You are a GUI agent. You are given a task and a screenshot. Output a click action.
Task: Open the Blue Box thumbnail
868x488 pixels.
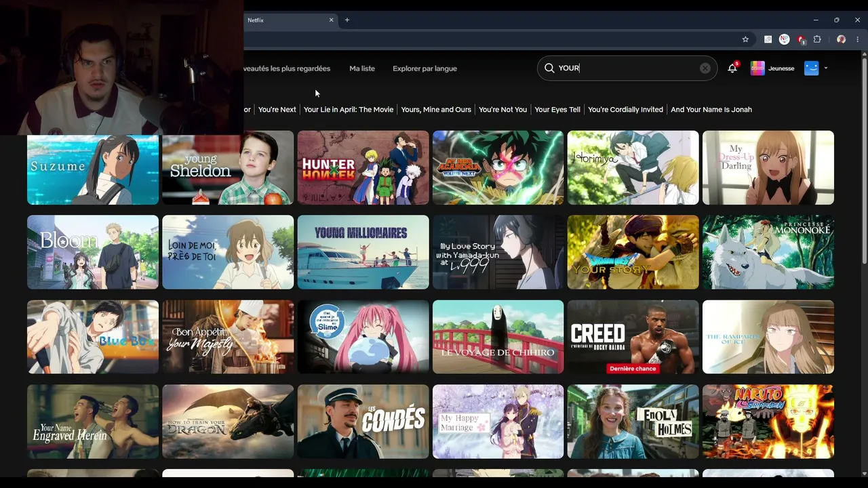[93, 337]
